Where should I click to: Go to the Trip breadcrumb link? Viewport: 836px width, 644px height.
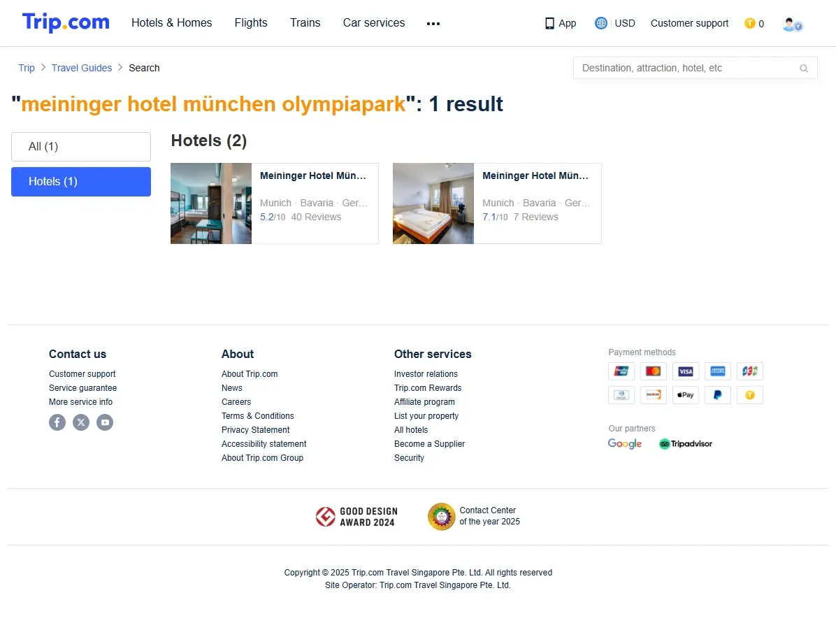click(x=26, y=68)
